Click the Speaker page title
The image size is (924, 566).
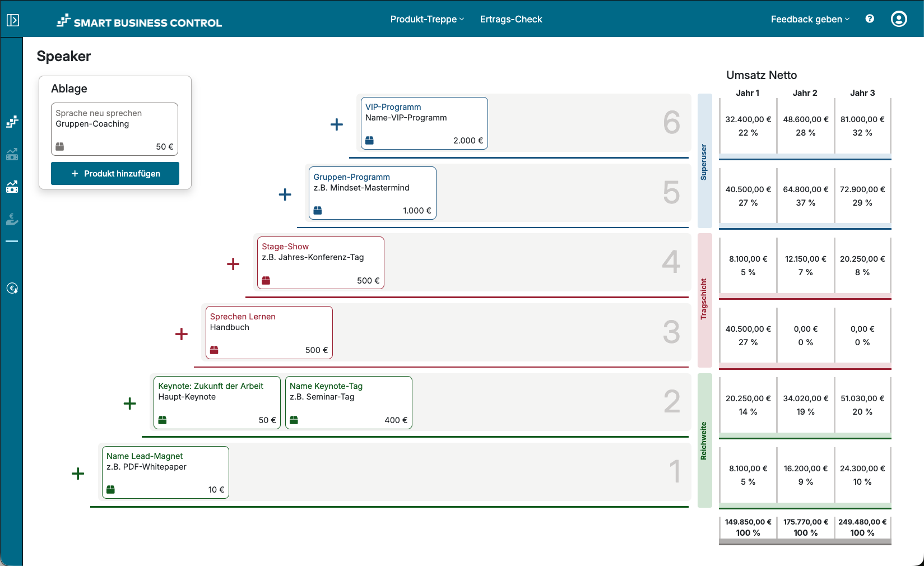pyautogui.click(x=63, y=56)
